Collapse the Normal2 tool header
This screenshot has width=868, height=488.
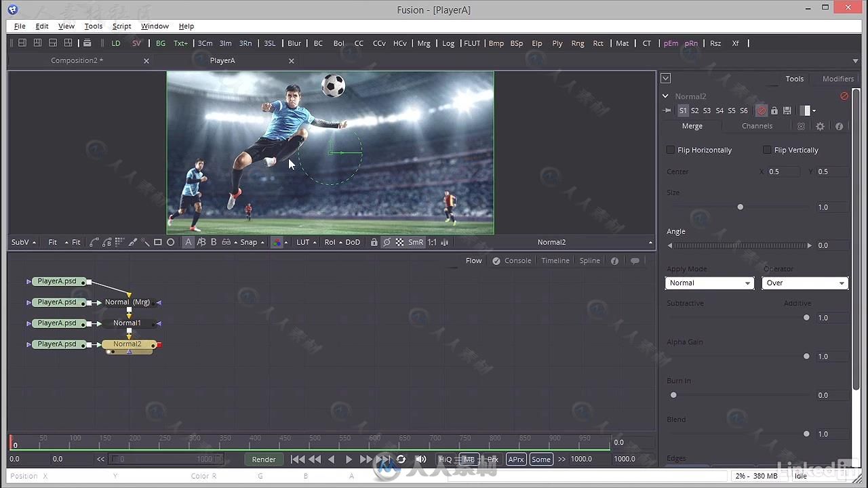coord(665,96)
